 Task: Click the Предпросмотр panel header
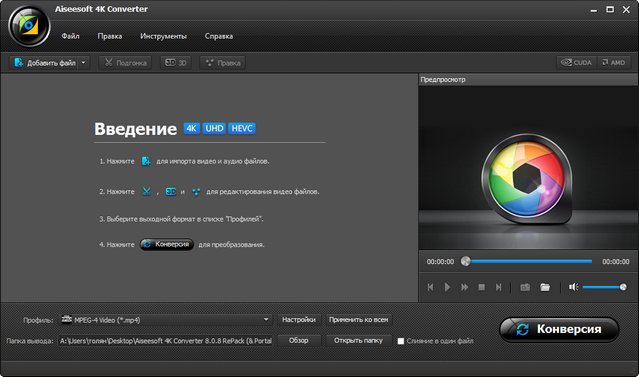(528, 79)
